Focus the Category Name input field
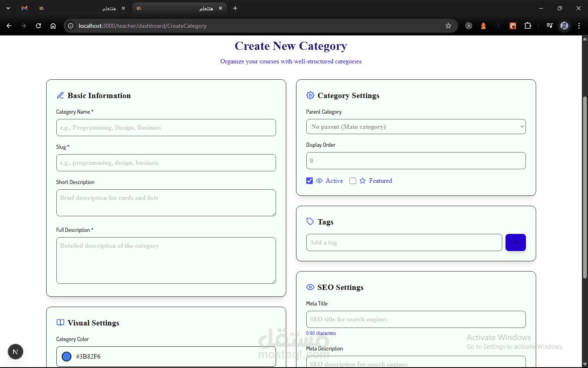Viewport: 588px width, 368px height. tap(166, 128)
